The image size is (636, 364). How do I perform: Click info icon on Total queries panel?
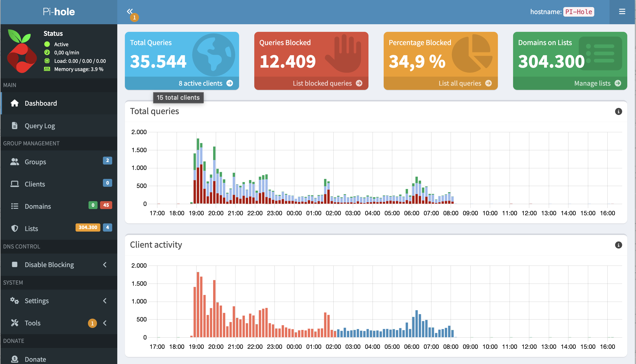(x=618, y=112)
